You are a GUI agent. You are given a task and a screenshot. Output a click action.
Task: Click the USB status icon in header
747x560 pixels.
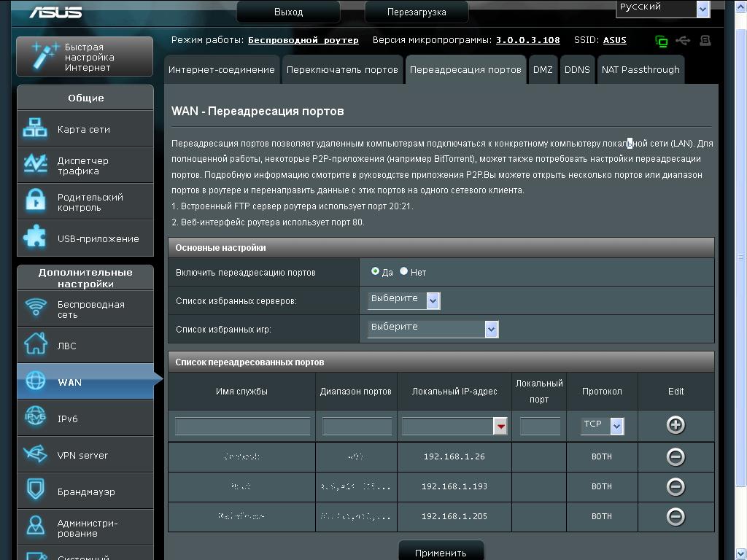683,41
